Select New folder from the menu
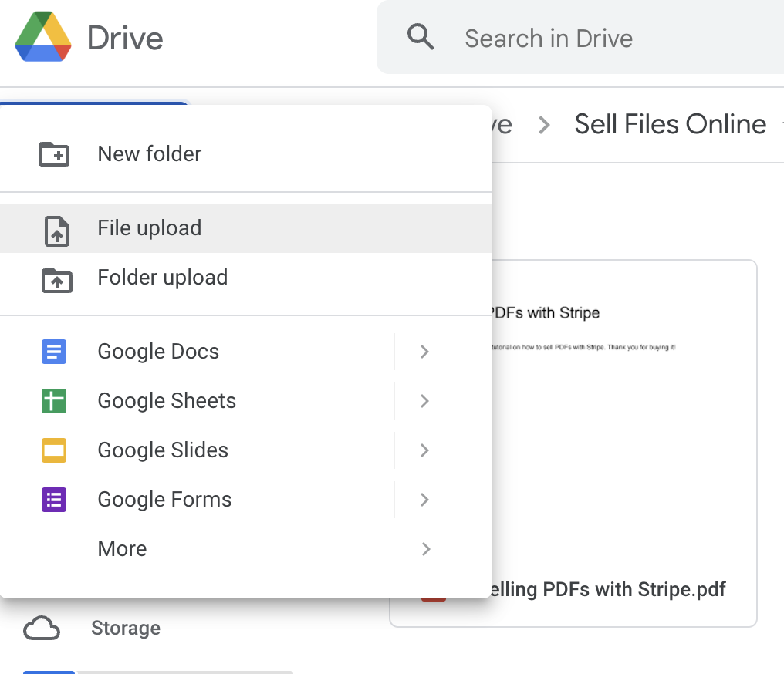Screen dimensions: 784x674 coord(246,154)
